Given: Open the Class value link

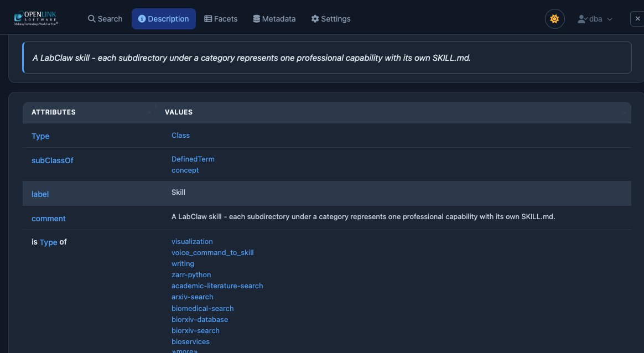Looking at the screenshot, I should (x=180, y=135).
